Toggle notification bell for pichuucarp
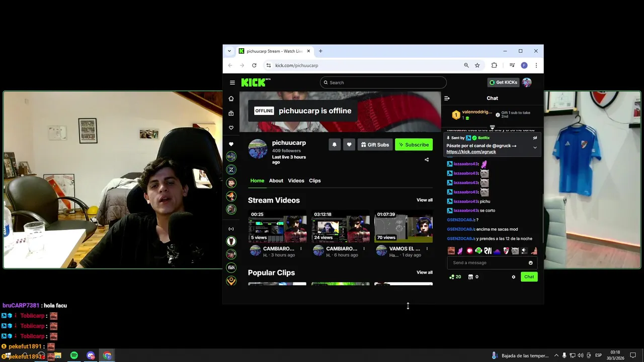644x362 pixels. 334,145
